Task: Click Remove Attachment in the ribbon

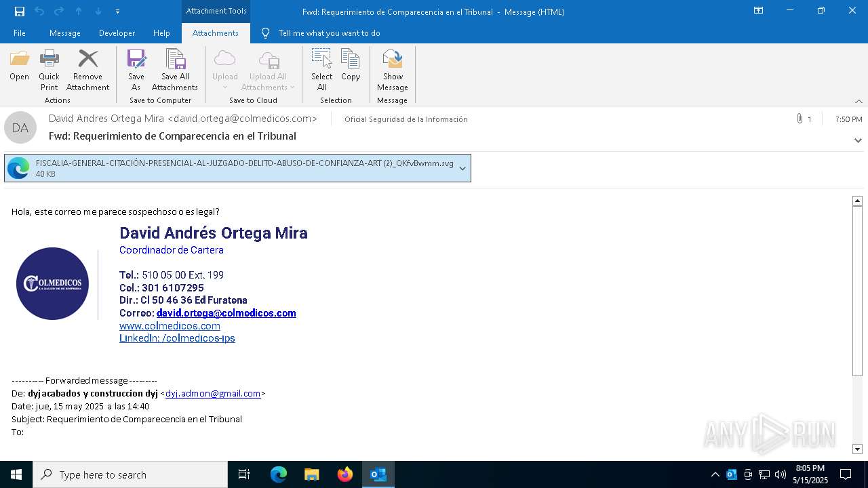Action: (87, 70)
